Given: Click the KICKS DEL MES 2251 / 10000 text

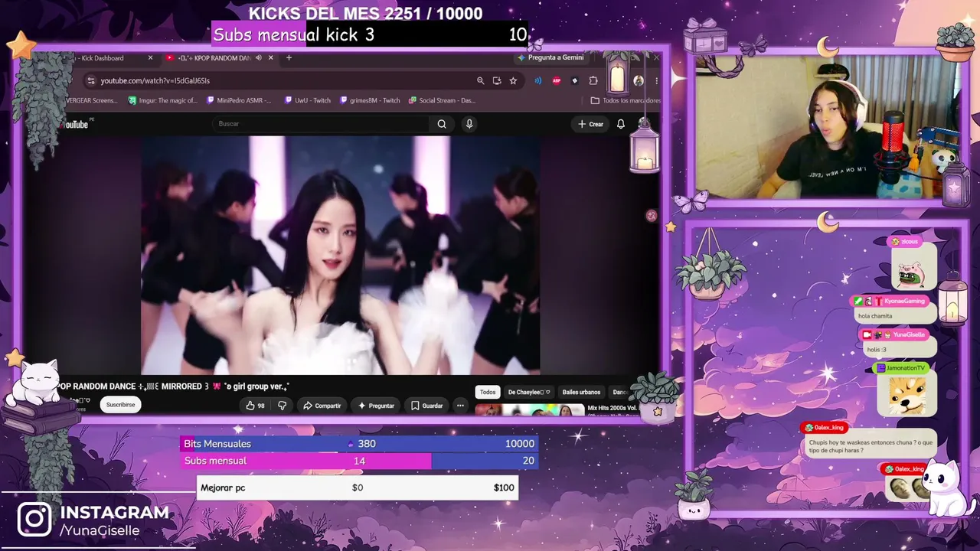Looking at the screenshot, I should pos(366,14).
